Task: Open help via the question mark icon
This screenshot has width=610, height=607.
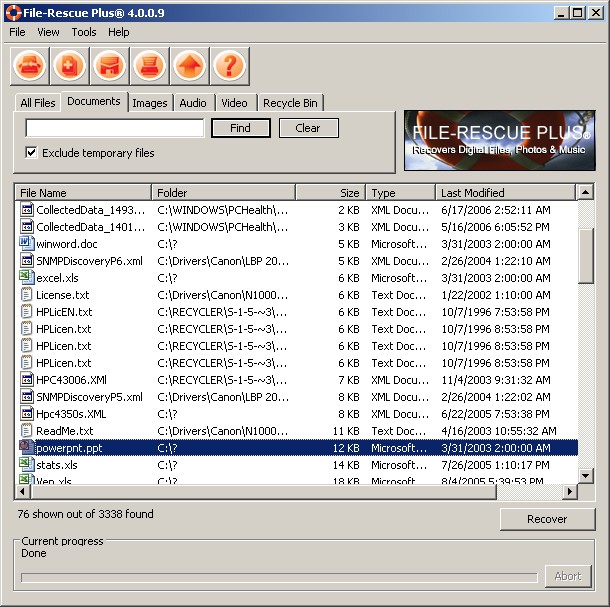Action: [x=230, y=65]
